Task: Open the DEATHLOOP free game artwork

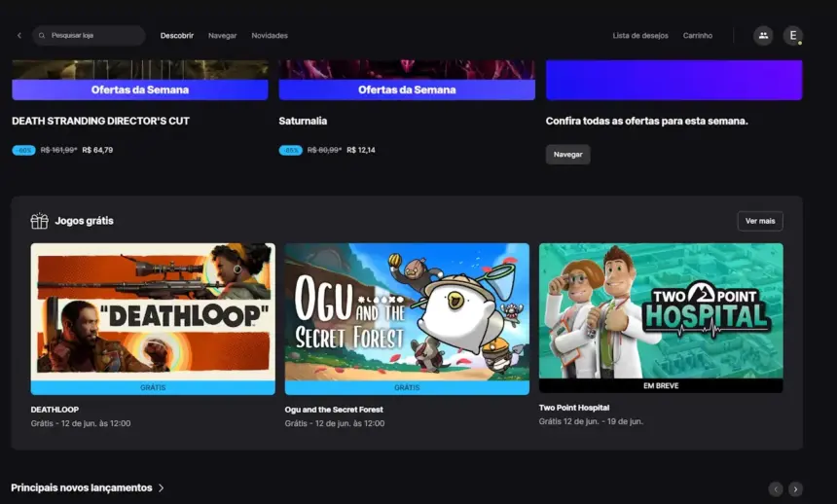Action: point(153,311)
